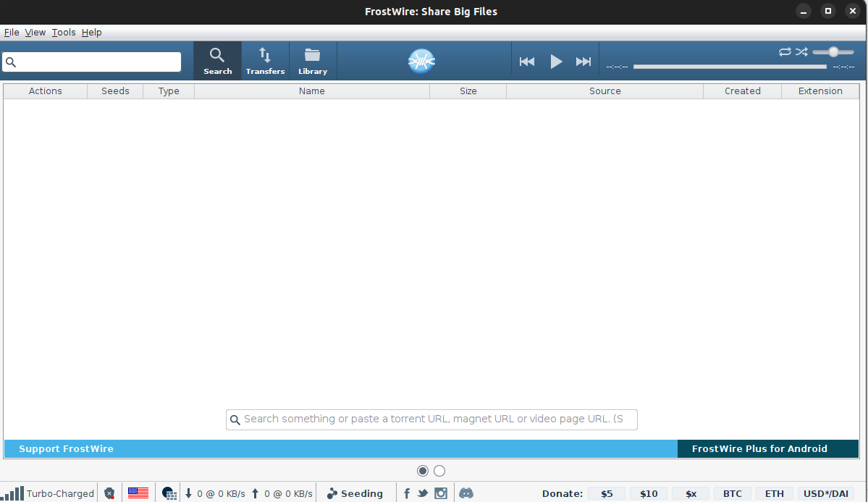Adjust the volume slider knob
The image size is (868, 502).
coord(833,51)
